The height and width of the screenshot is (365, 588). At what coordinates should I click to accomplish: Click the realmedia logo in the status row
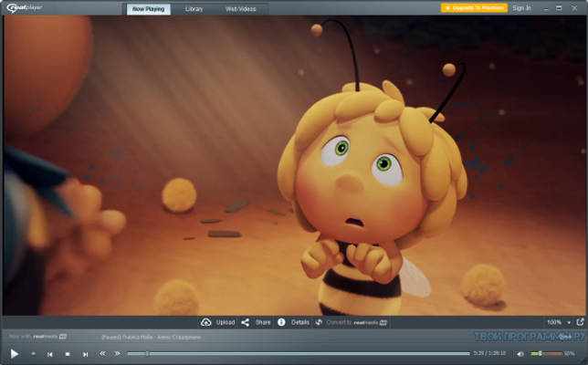50,337
